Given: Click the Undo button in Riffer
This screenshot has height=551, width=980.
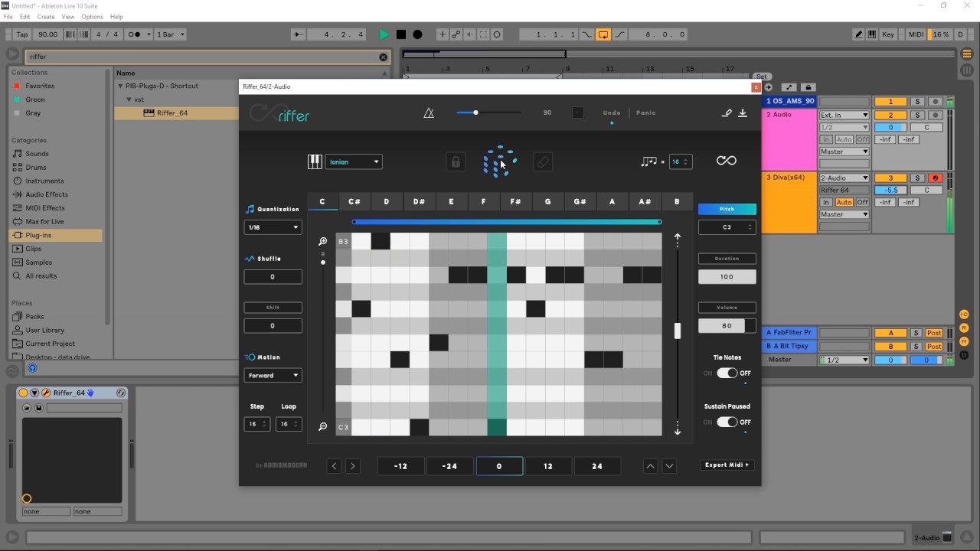Looking at the screenshot, I should pyautogui.click(x=612, y=112).
